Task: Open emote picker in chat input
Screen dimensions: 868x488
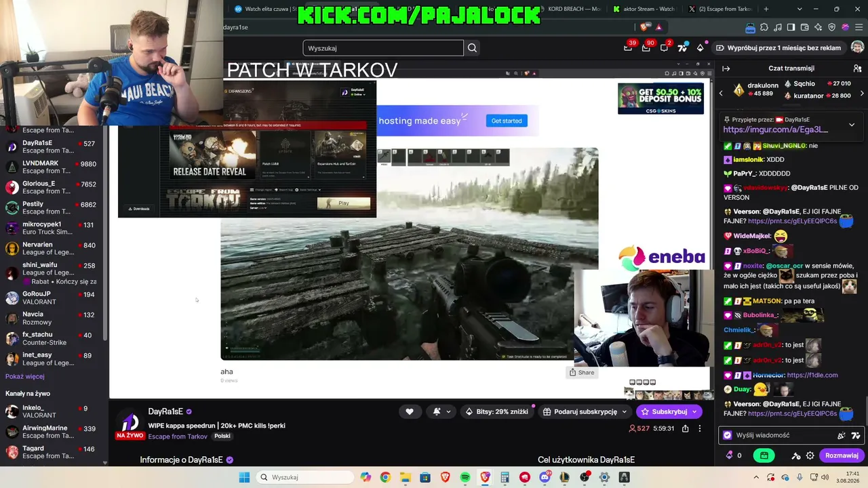Action: [842, 436]
